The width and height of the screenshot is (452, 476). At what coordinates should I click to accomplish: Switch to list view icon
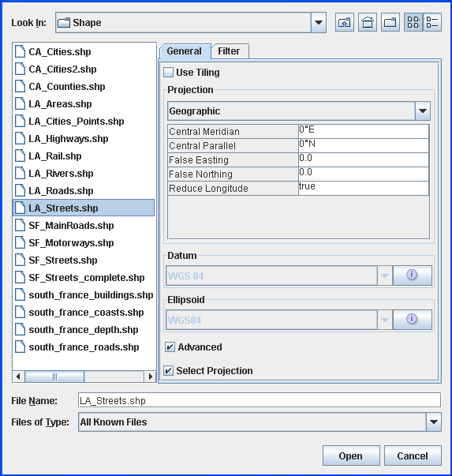413,22
